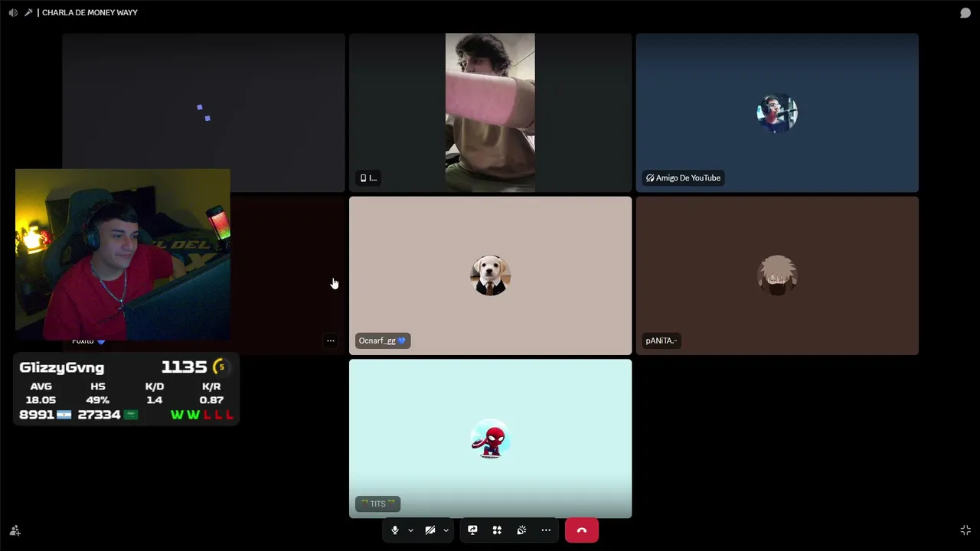The height and width of the screenshot is (551, 980).
Task: Turn on the camera toggle
Action: click(x=430, y=530)
